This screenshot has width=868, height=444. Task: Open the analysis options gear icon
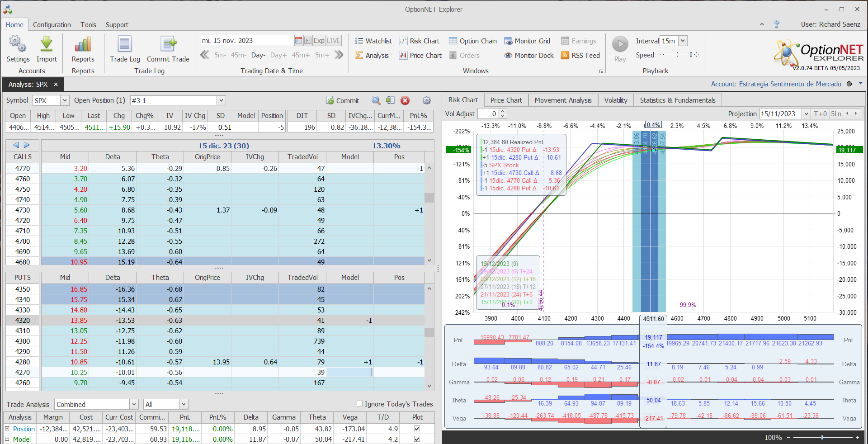coord(426,100)
